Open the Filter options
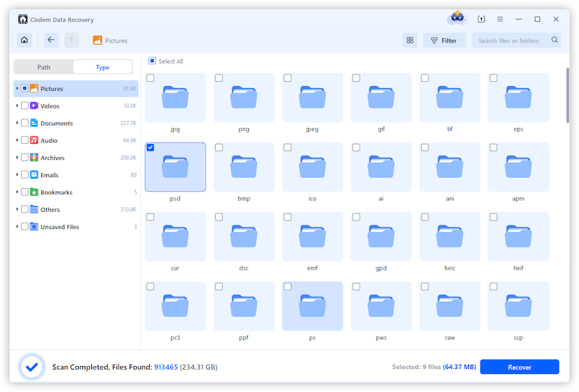The image size is (579, 392). (x=444, y=41)
